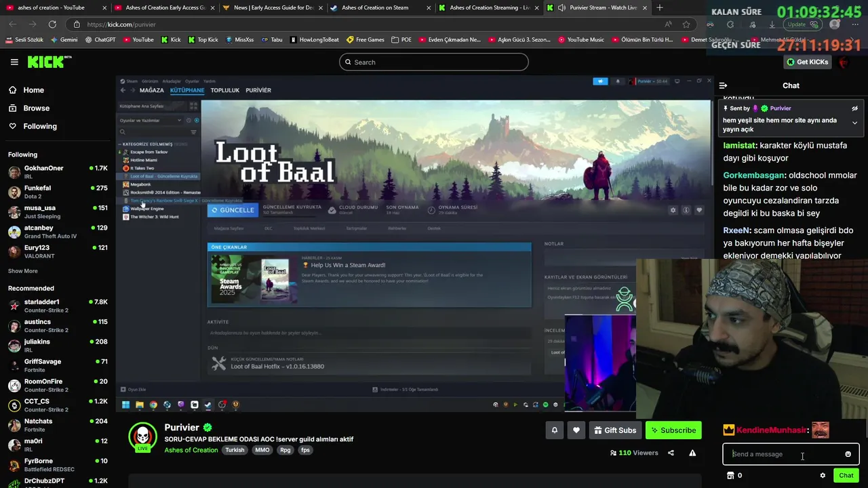Open browser downloads icon
Screen dimensions: 868x488
pos(772,24)
